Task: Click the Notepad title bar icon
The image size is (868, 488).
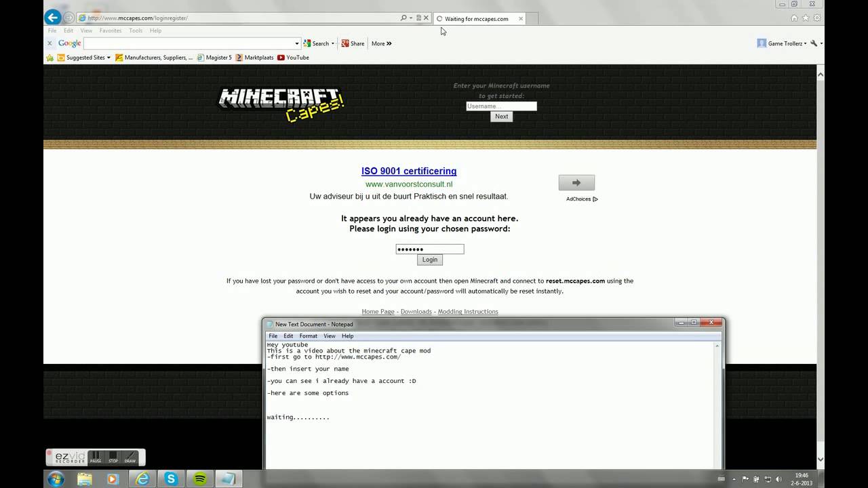Action: [x=270, y=324]
